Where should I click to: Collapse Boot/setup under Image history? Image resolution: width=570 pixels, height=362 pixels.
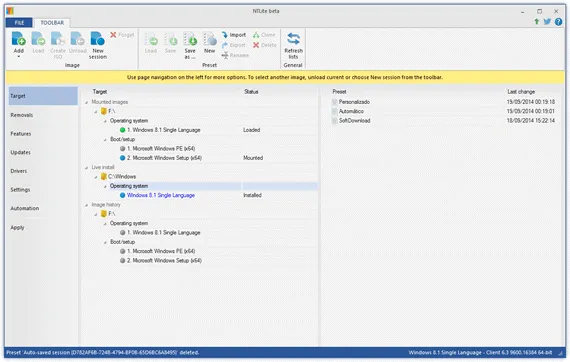(105, 242)
